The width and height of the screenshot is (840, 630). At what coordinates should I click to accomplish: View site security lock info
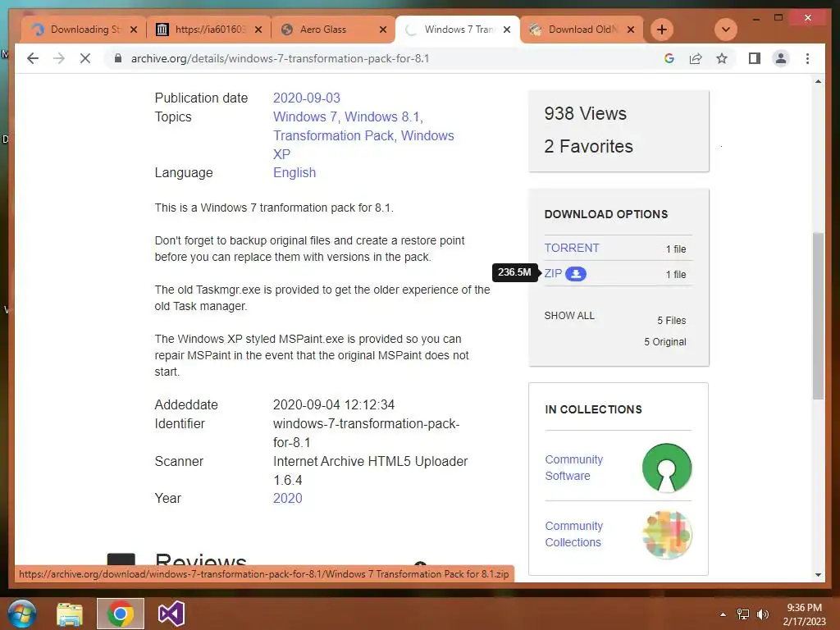(x=118, y=58)
